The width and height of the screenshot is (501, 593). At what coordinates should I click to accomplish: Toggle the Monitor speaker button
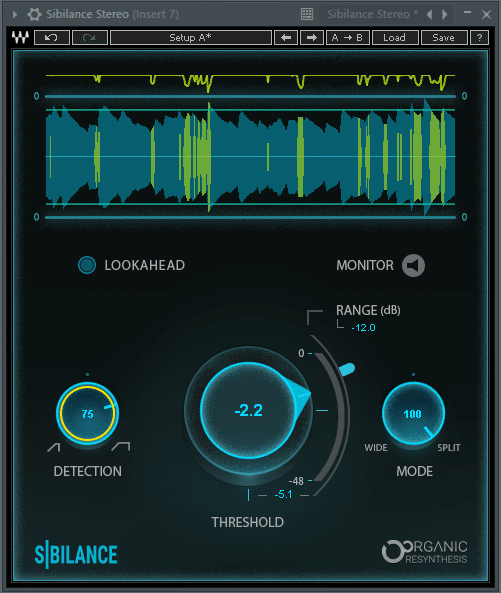[x=413, y=265]
